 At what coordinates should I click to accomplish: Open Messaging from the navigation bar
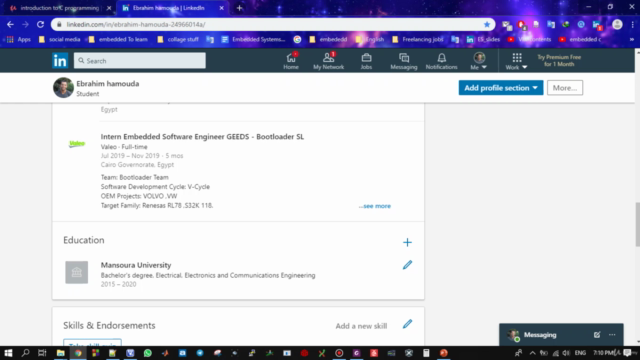click(x=404, y=61)
